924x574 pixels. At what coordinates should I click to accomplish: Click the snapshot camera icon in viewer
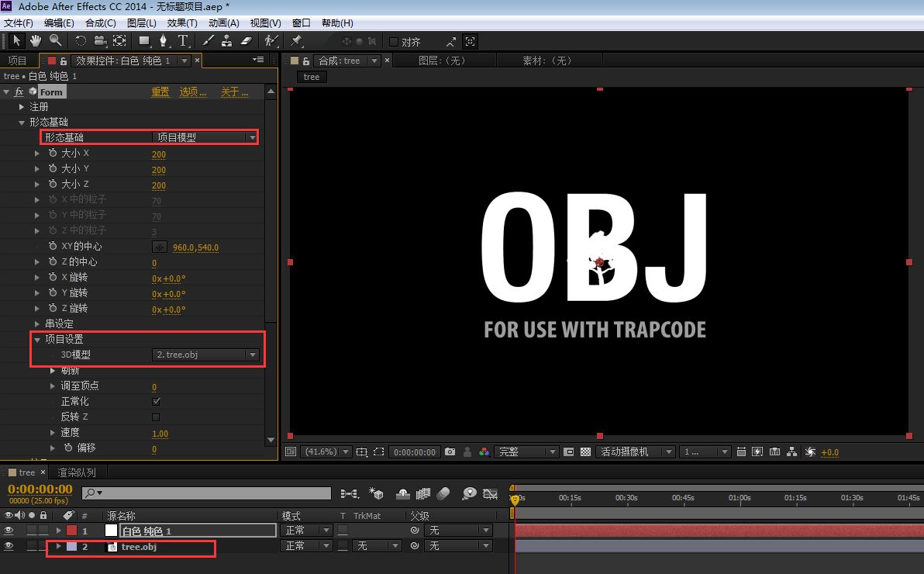point(450,452)
